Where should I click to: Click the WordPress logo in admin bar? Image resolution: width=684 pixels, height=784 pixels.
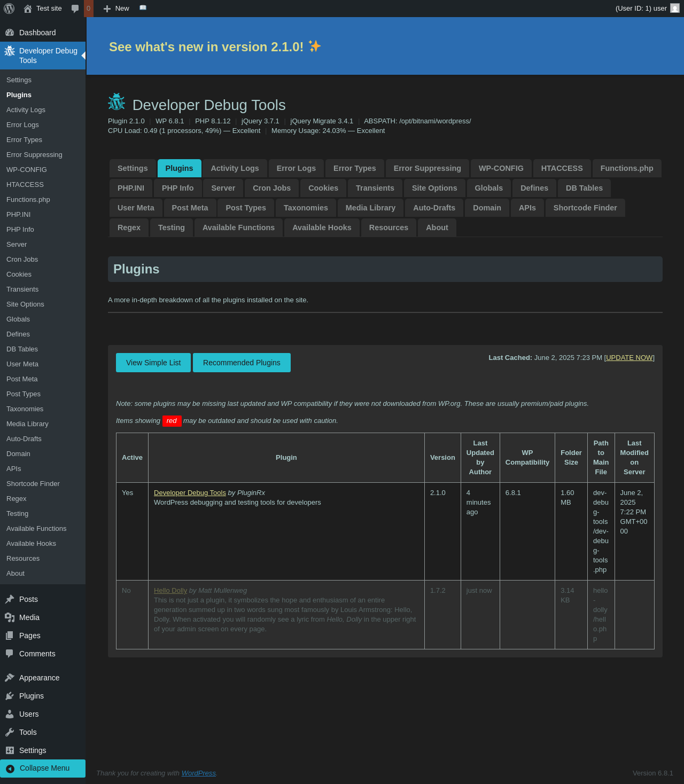(x=9, y=9)
